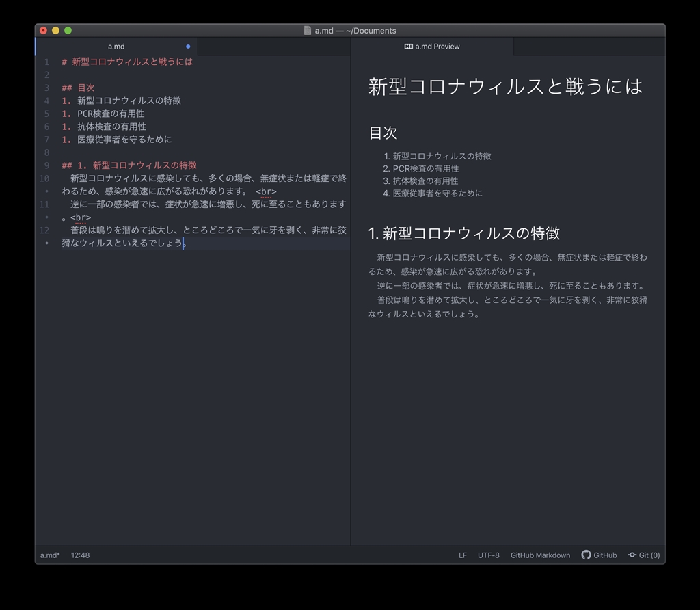Click '4. 医療従事者を守るために' in preview list
The height and width of the screenshot is (610, 700).
click(433, 194)
